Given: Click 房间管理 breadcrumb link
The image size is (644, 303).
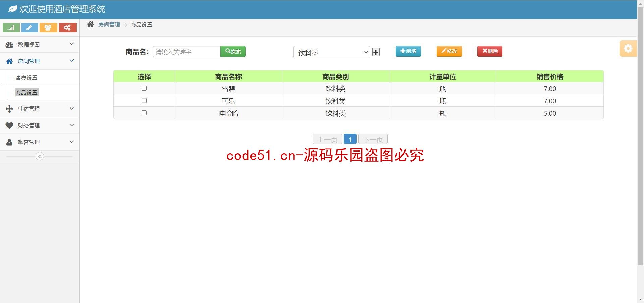Looking at the screenshot, I should point(109,25).
